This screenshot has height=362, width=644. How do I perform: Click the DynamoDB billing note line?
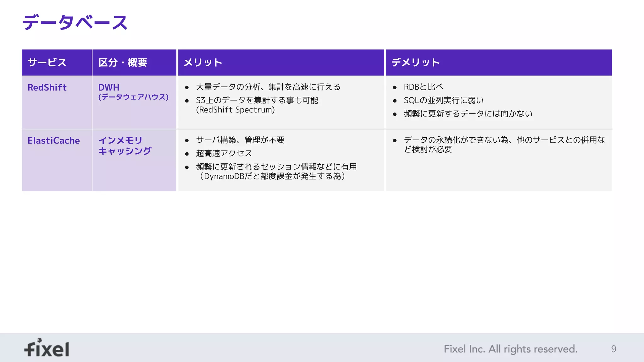click(272, 176)
